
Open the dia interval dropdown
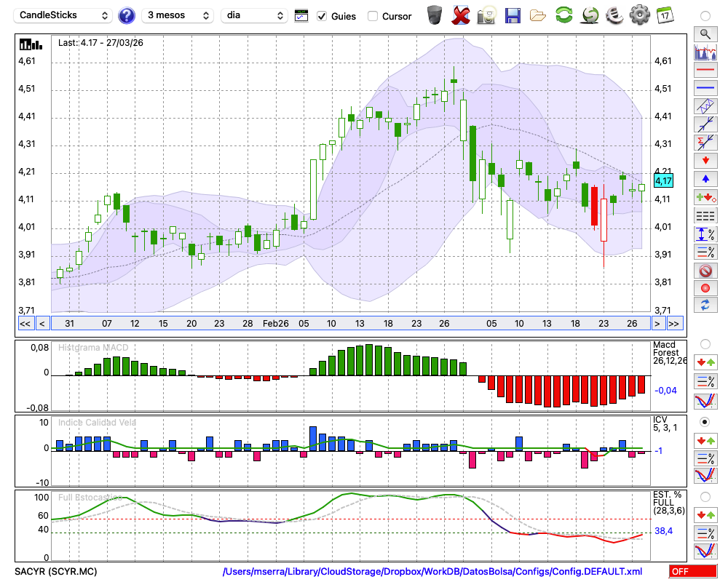254,15
